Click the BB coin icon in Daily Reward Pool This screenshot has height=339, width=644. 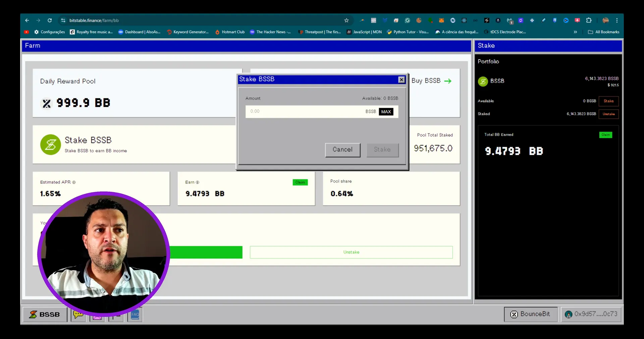pyautogui.click(x=47, y=104)
